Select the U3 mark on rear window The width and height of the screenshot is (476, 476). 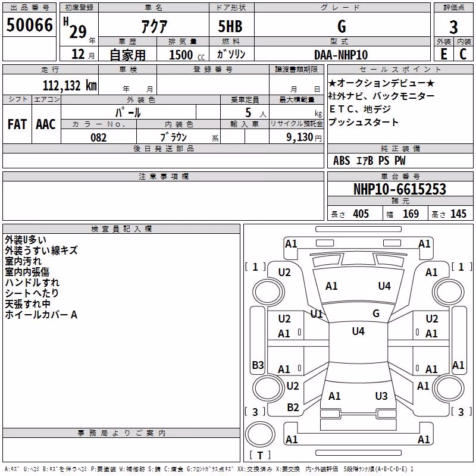[381, 396]
